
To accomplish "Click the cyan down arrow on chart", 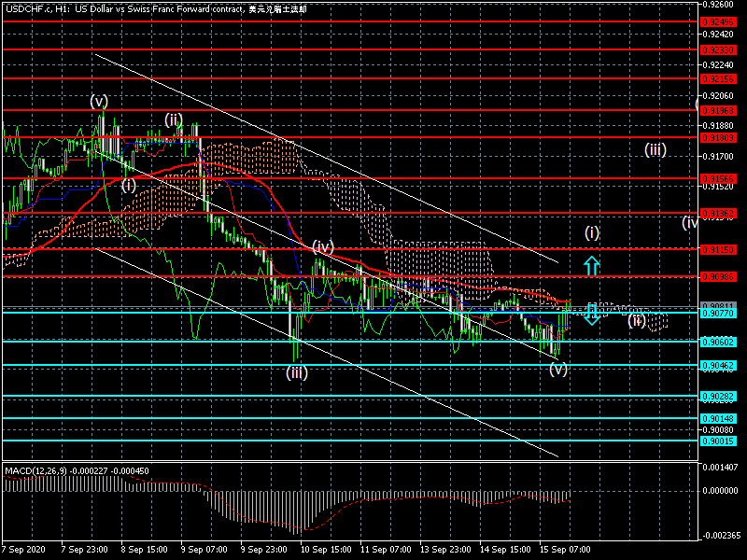I will tap(592, 315).
